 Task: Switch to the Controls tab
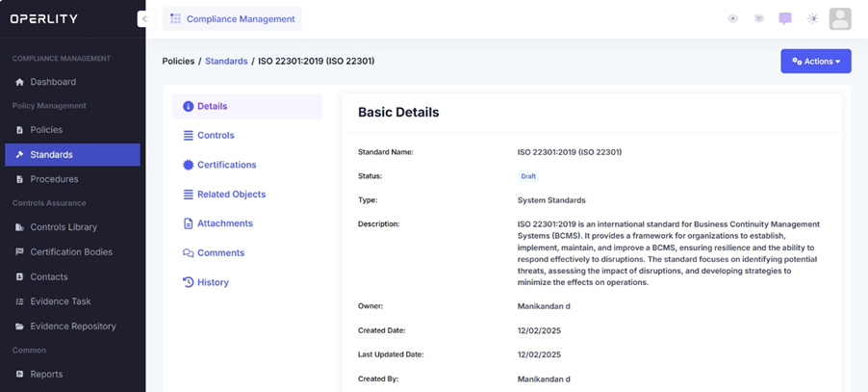216,136
